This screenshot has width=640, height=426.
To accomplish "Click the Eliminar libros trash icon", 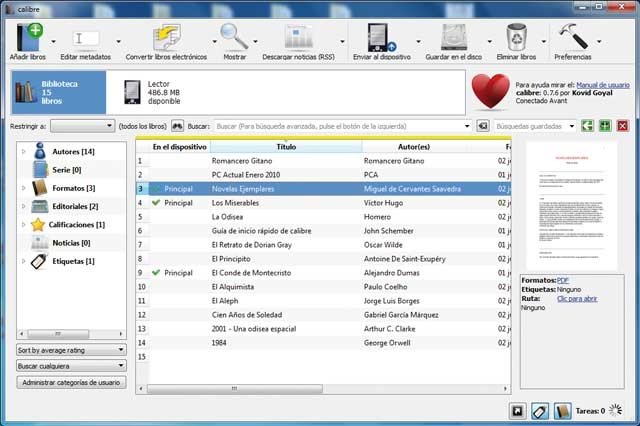I will 516,37.
